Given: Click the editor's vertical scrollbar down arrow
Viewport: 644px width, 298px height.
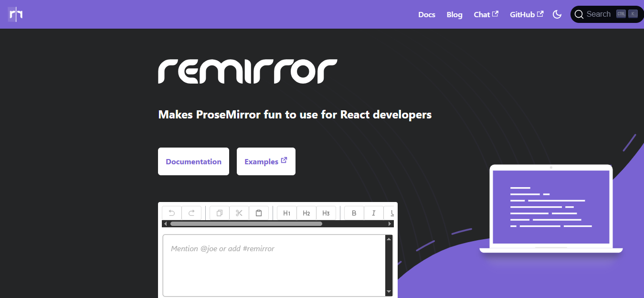Looking at the screenshot, I should [x=389, y=291].
